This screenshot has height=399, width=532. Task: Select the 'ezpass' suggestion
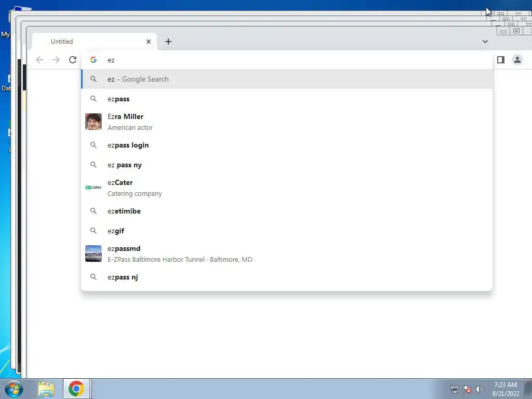[x=287, y=99]
